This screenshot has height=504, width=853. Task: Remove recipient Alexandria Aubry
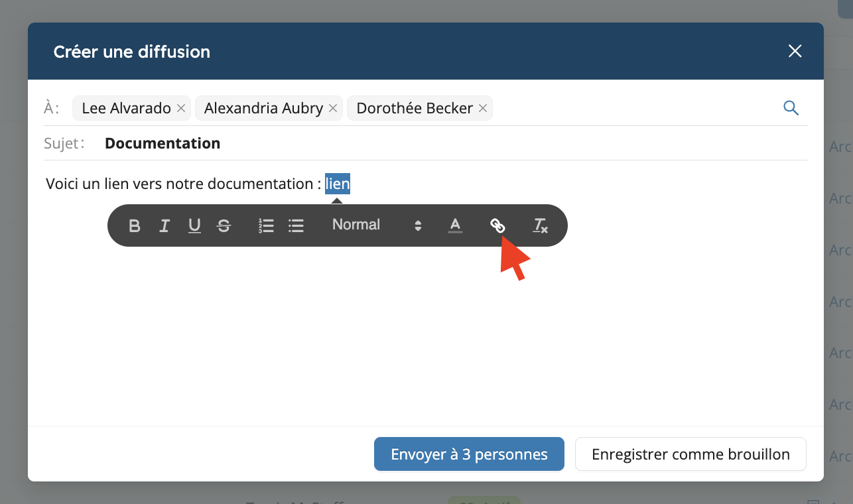point(333,108)
